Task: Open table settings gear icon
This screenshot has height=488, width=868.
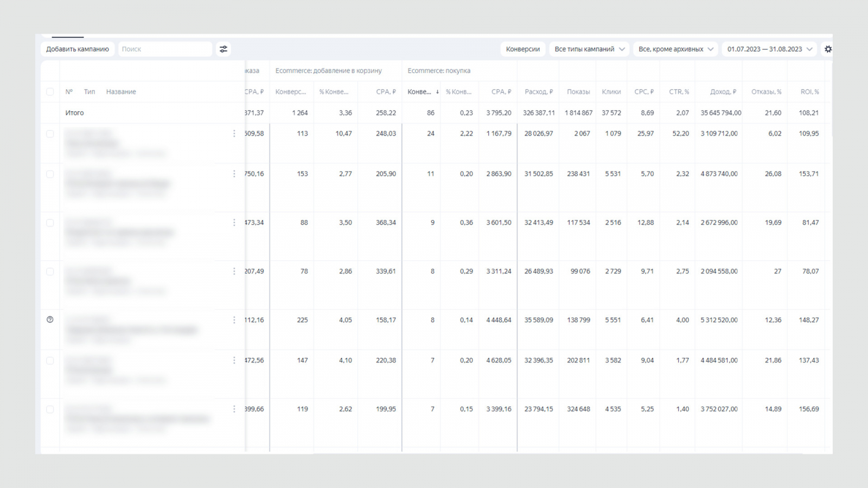Action: [828, 49]
